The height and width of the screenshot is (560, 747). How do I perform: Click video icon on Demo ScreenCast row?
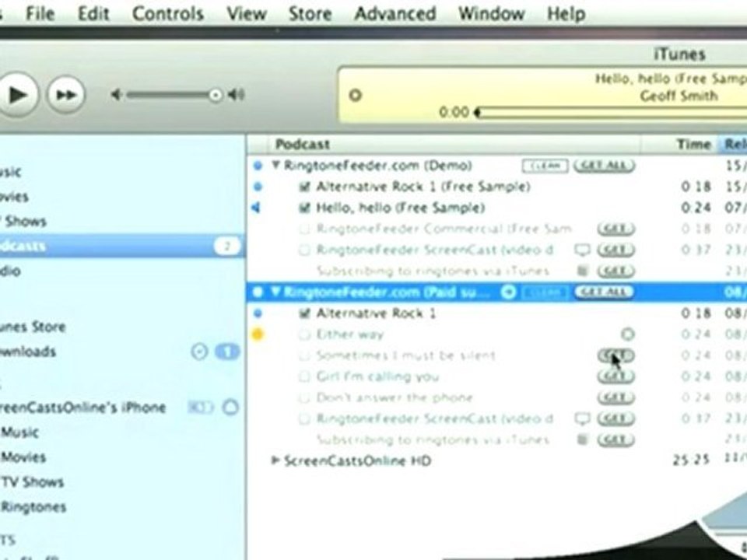point(582,250)
